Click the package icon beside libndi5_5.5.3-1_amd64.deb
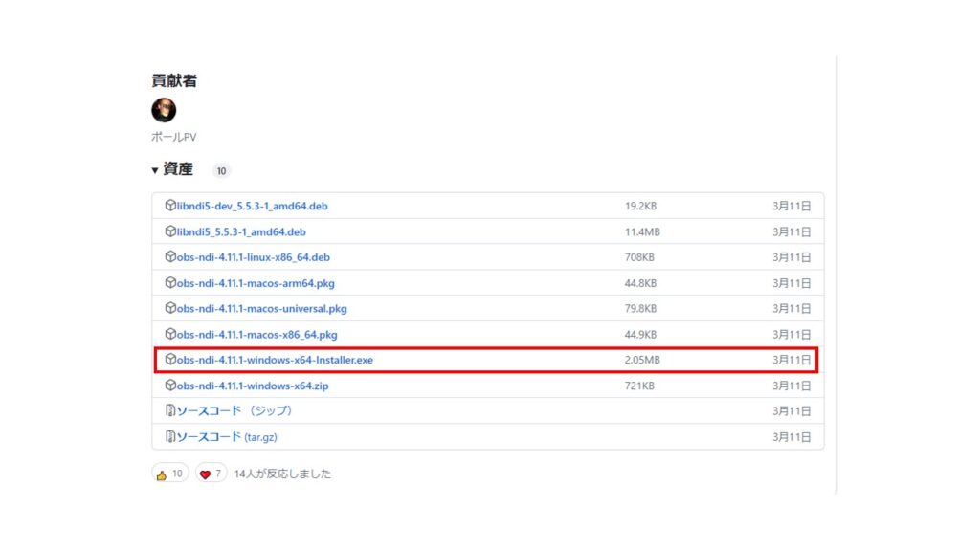Screen dimensions: 980x551 [x=170, y=231]
